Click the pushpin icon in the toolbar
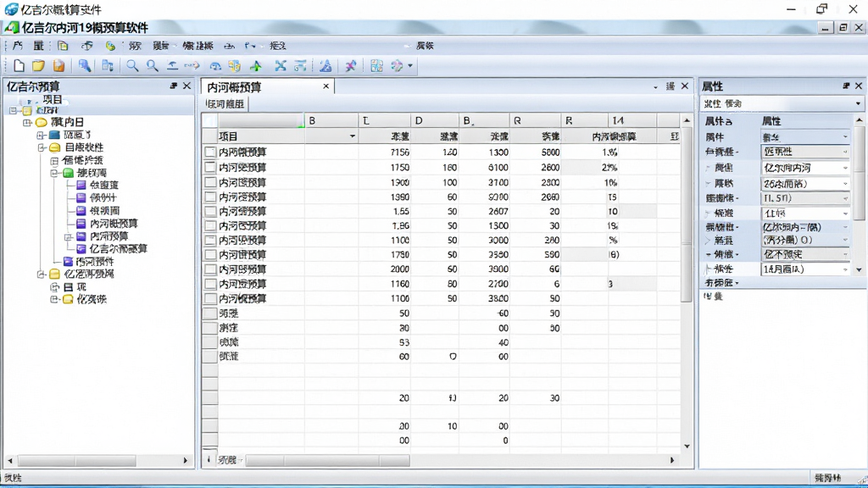 click(x=350, y=66)
